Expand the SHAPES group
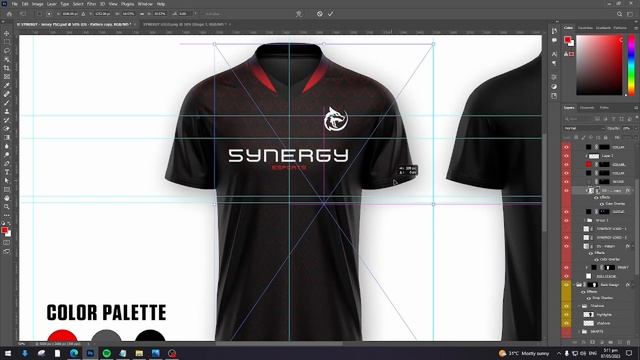This screenshot has height=360, width=640. [579, 331]
